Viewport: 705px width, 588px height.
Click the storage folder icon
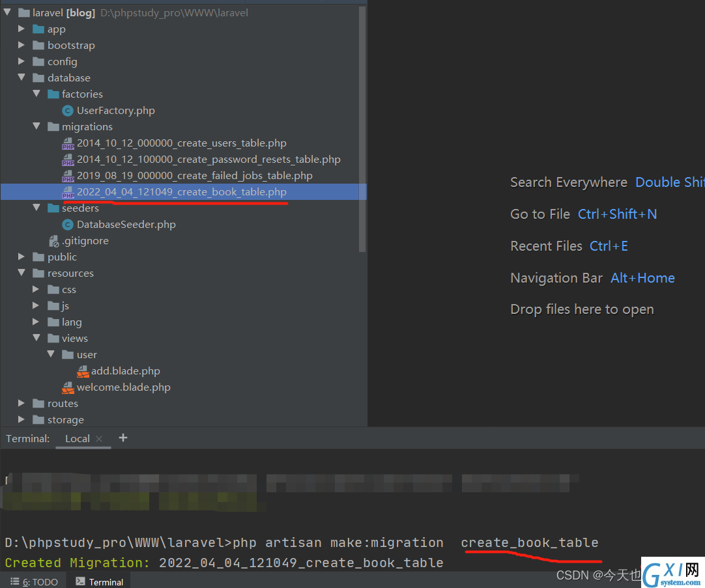pos(38,419)
